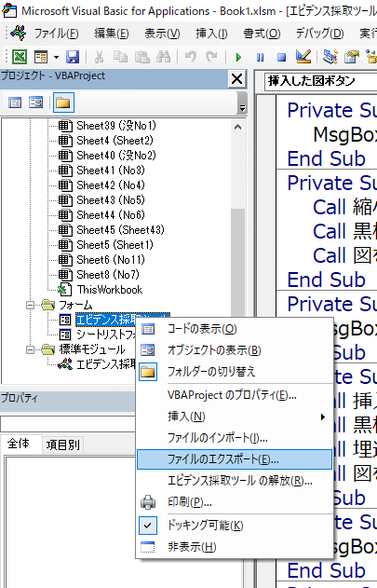The height and width of the screenshot is (588, 377).
Task: Open the 編集(E) menu
Action: [x=112, y=34]
